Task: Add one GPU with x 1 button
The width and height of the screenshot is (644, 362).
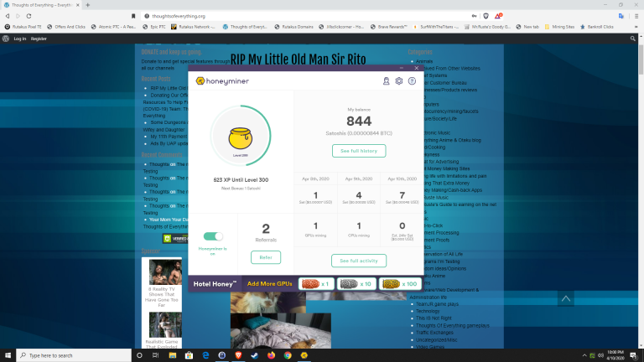Action: click(x=316, y=283)
